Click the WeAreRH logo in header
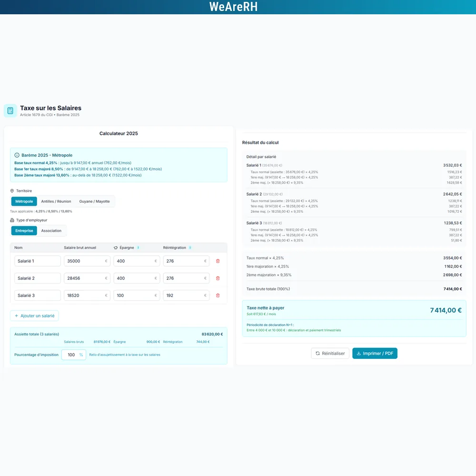The image size is (476, 476). coord(233,7)
